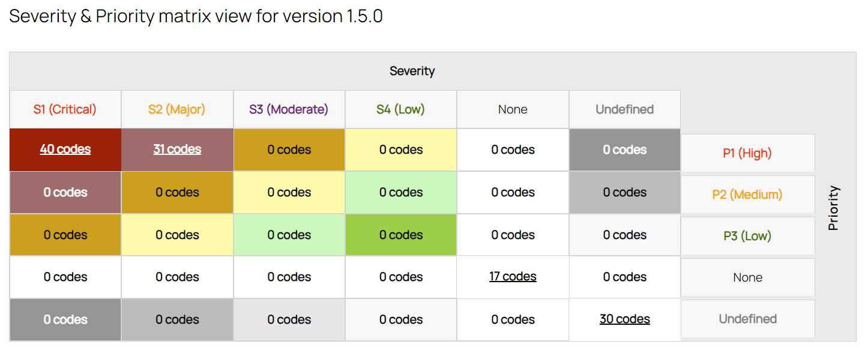
Task: Click the S2 (Major) P3 (Low) cell
Action: (177, 235)
